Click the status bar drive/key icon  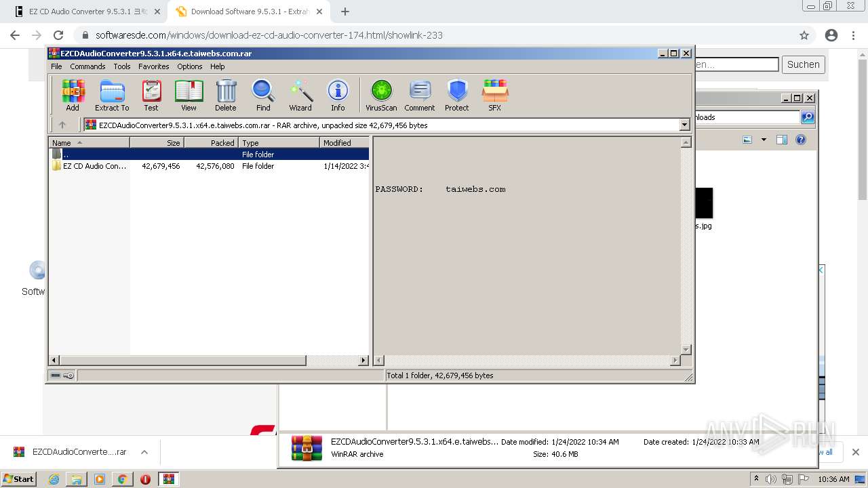point(62,375)
